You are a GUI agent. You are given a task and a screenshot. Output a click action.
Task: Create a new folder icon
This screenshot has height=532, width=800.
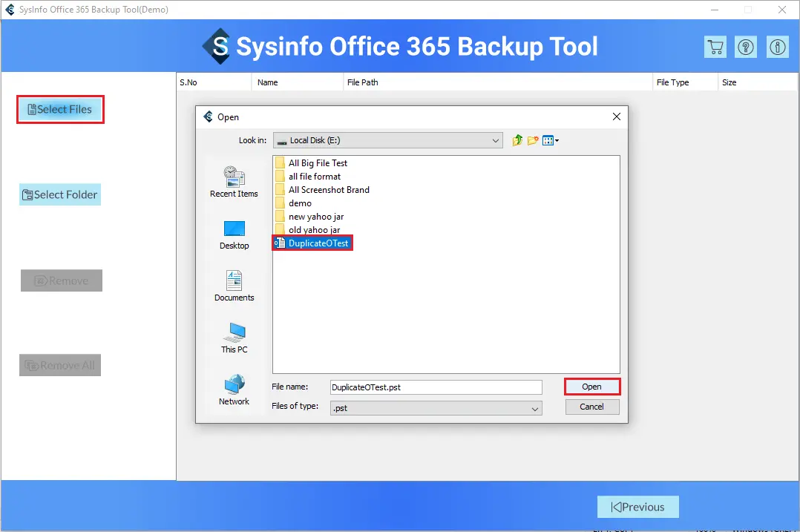[x=533, y=140]
